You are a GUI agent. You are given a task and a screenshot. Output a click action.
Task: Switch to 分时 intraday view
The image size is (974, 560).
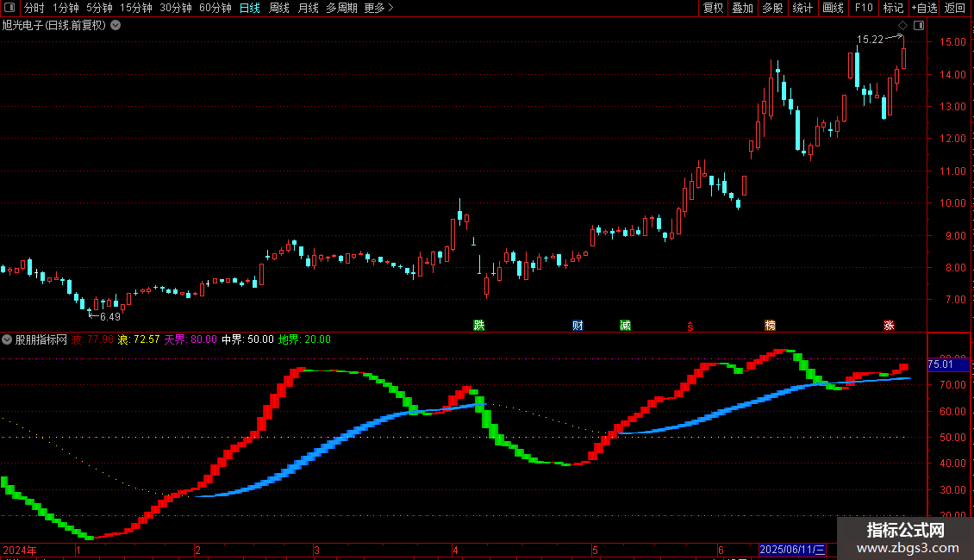click(34, 8)
